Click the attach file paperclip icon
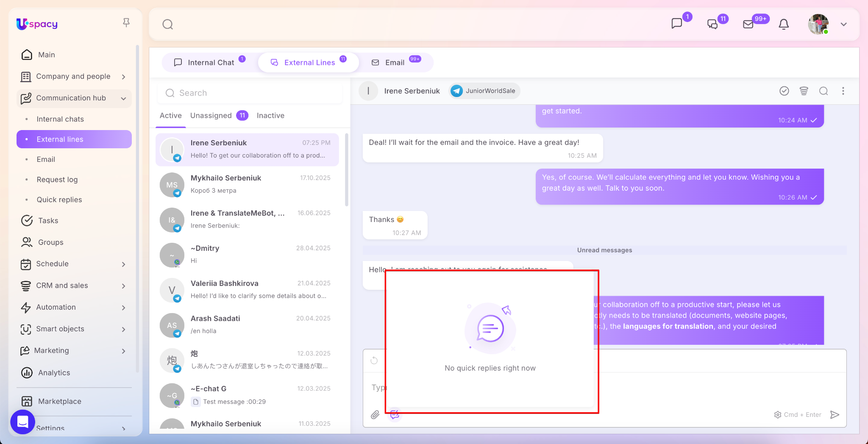Viewport: 868px width, 444px height. (375, 415)
